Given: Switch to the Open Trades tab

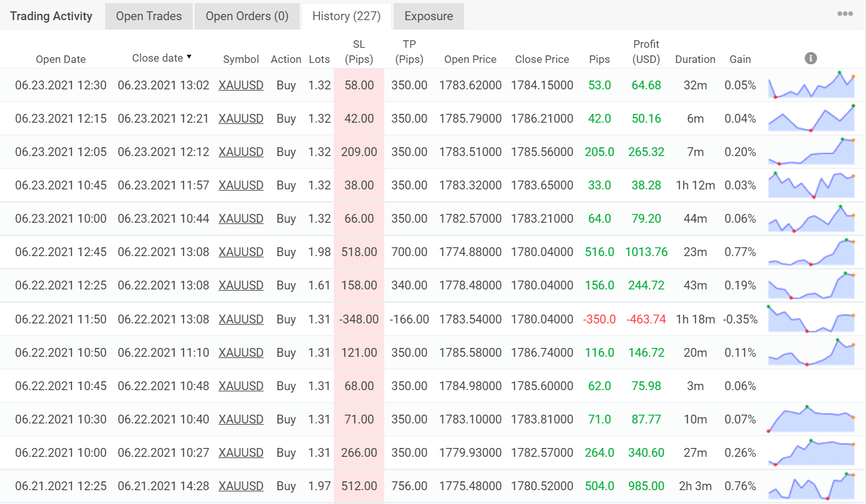Looking at the screenshot, I should (149, 16).
